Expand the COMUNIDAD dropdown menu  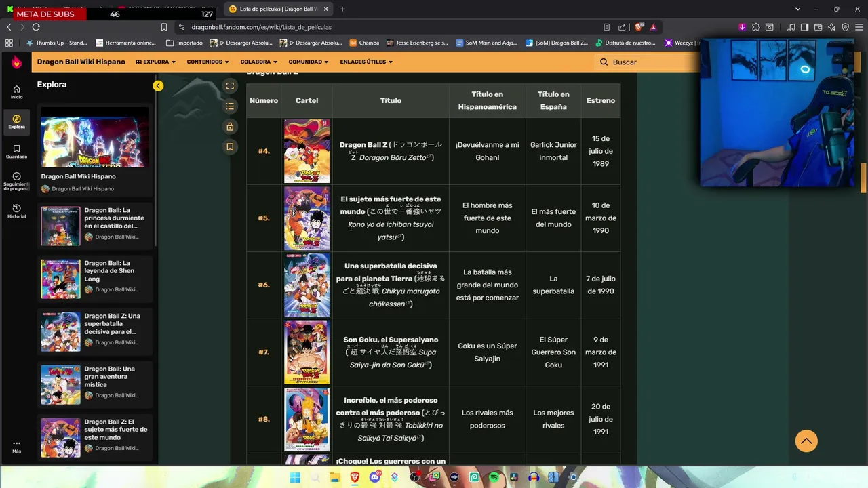308,62
